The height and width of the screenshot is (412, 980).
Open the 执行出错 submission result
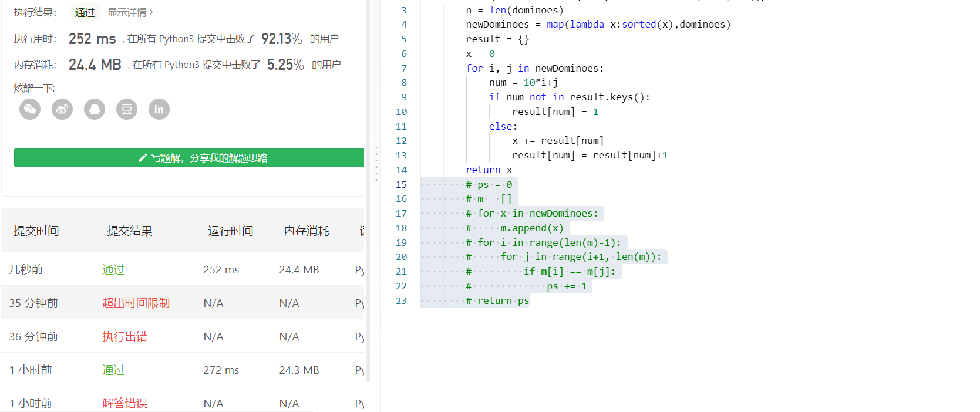pyautogui.click(x=124, y=336)
